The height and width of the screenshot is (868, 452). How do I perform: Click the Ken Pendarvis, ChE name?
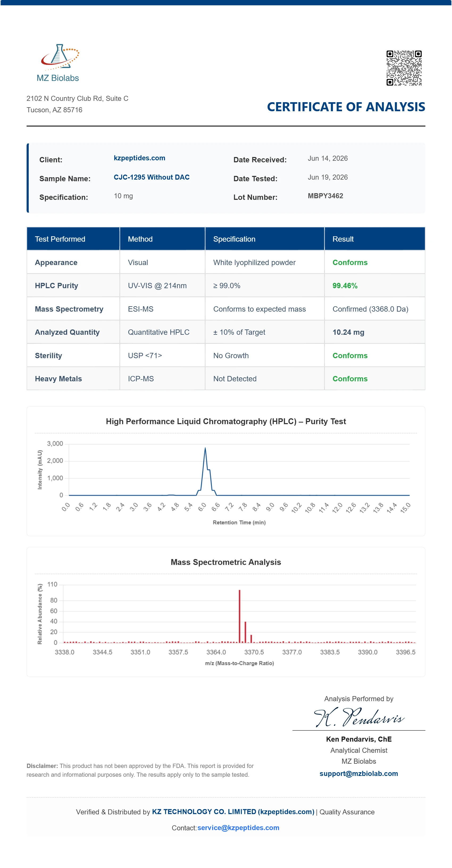pyautogui.click(x=359, y=739)
